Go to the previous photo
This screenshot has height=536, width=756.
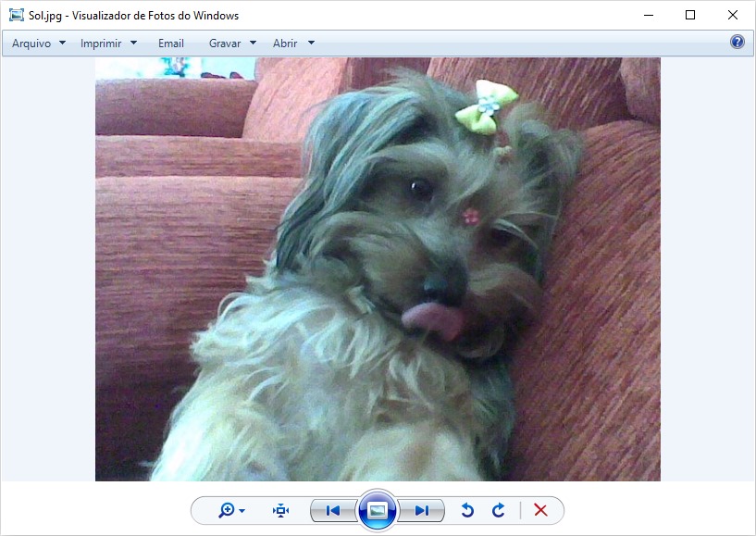pos(333,510)
